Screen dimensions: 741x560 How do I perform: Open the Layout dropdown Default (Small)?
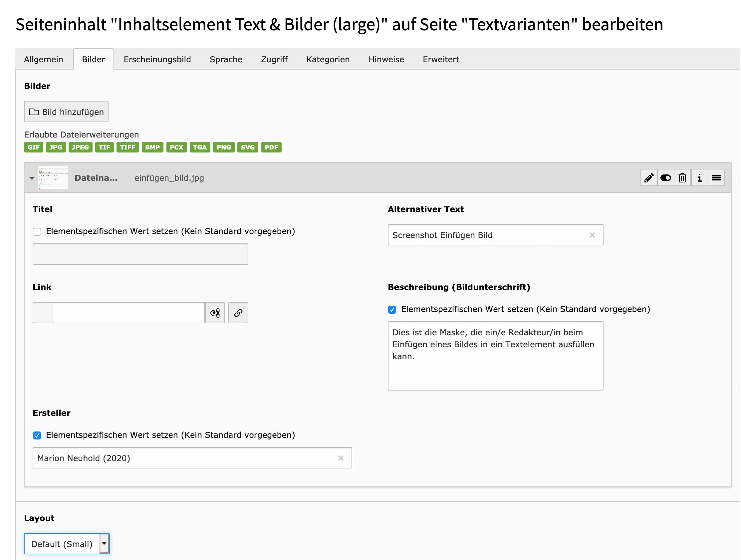(x=67, y=544)
